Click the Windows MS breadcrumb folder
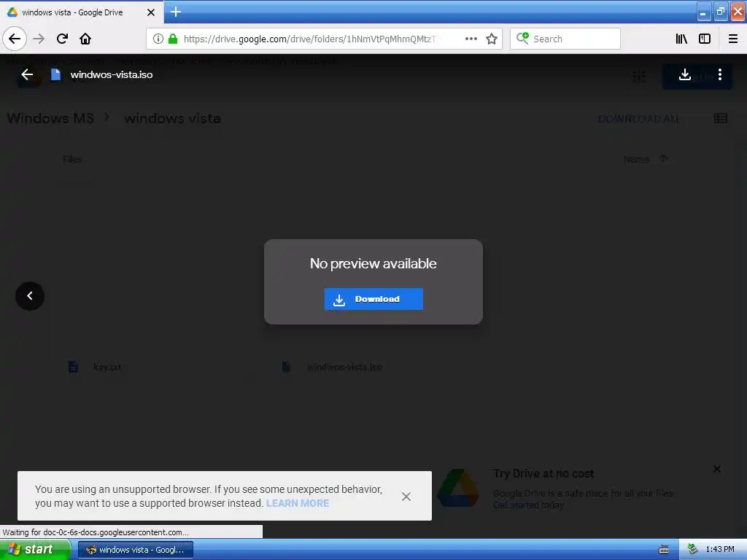747x560 pixels. click(x=50, y=118)
